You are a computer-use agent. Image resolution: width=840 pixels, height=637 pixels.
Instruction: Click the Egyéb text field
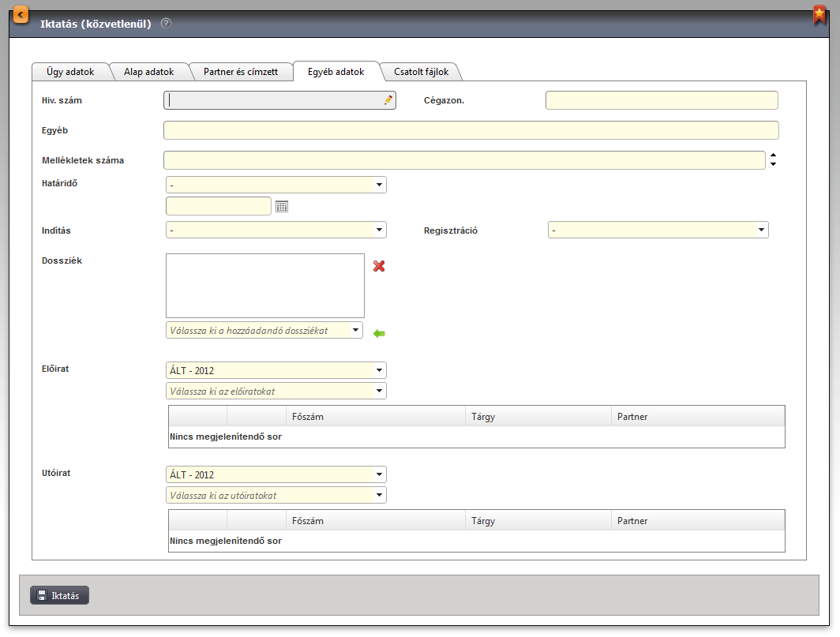click(471, 130)
